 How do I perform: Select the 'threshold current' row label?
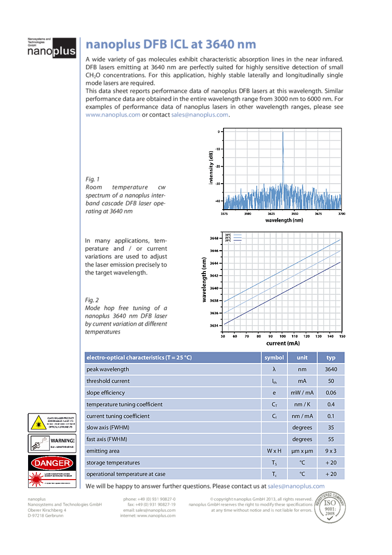108,381
